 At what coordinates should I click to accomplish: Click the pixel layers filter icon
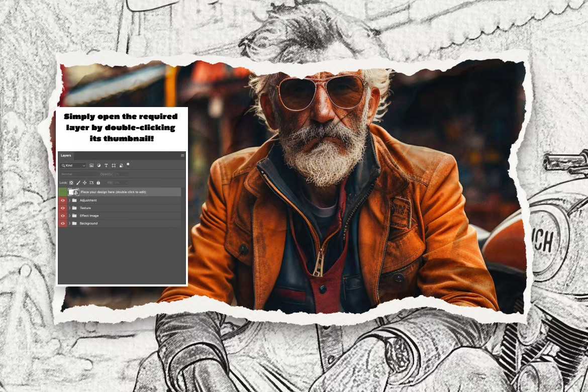pyautogui.click(x=91, y=165)
